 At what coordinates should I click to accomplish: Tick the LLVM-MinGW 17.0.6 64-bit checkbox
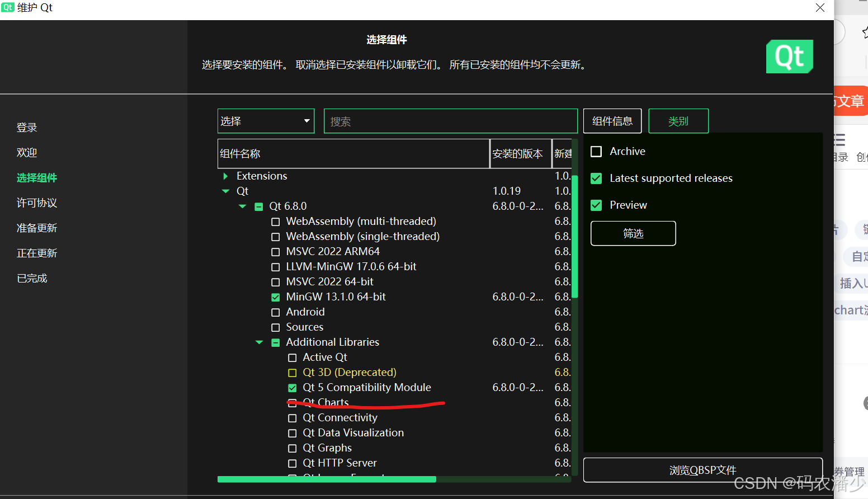[275, 267]
